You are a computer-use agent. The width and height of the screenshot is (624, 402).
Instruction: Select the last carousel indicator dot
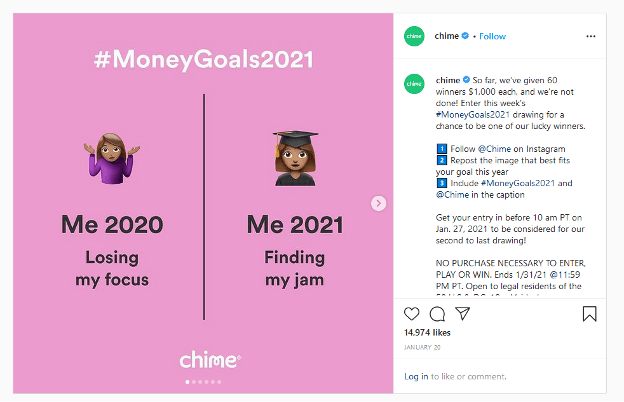(x=219, y=382)
